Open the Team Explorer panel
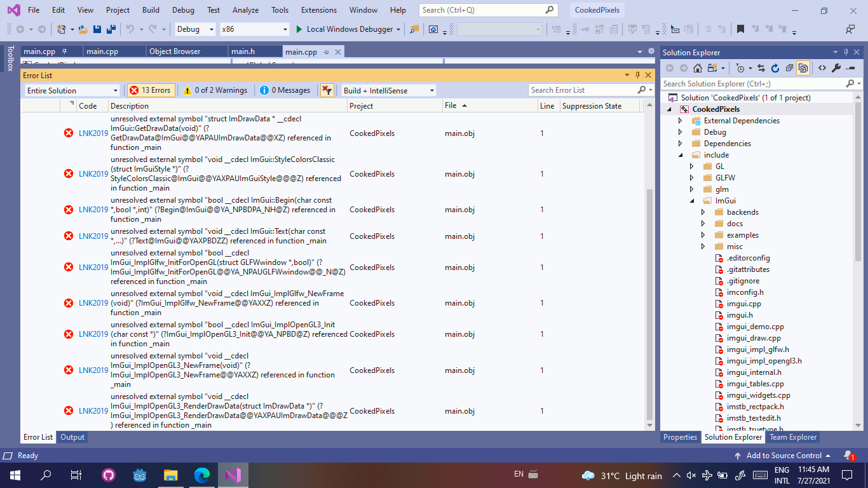868x488 pixels. tap(793, 437)
